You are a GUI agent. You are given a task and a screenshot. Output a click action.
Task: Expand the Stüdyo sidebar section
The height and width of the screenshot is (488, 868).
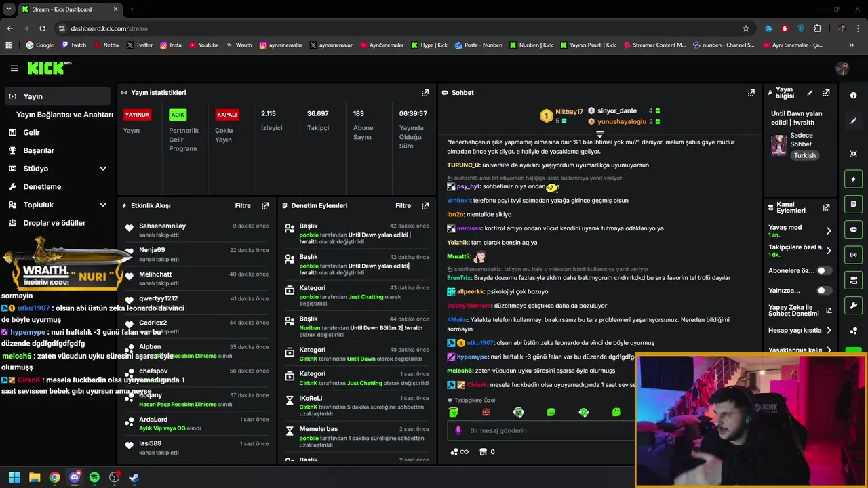coord(103,169)
